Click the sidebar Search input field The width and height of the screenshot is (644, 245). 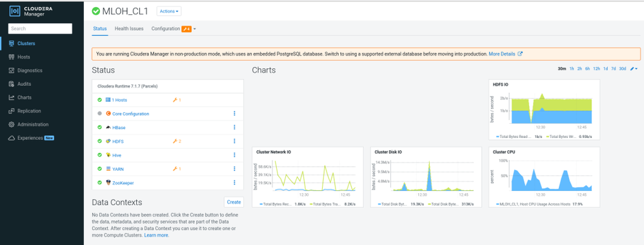point(40,28)
